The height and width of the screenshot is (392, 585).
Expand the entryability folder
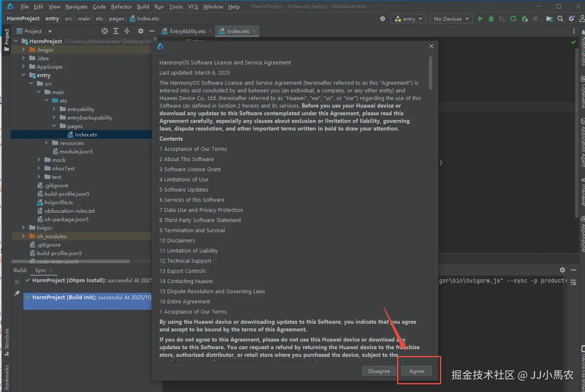tap(54, 109)
